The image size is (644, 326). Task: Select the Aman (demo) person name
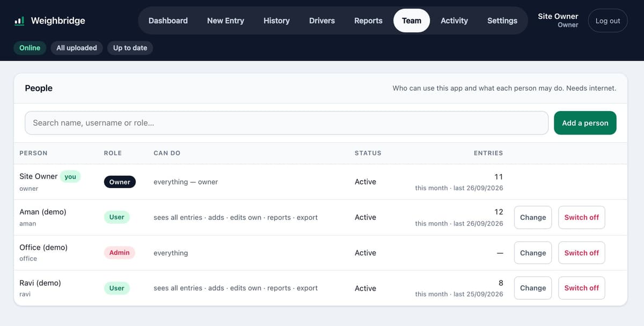point(43,212)
